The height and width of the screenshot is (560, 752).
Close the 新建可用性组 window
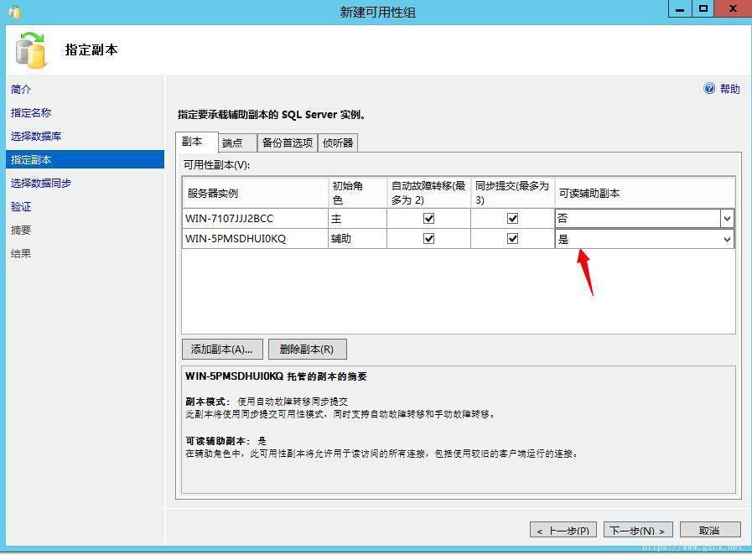click(x=733, y=9)
